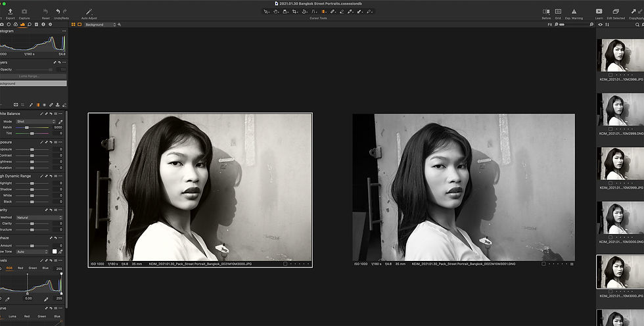This screenshot has width=644, height=326.
Task: Toggle the tag checkbox under 0021M10M3000.JPG image
Action: [285, 264]
